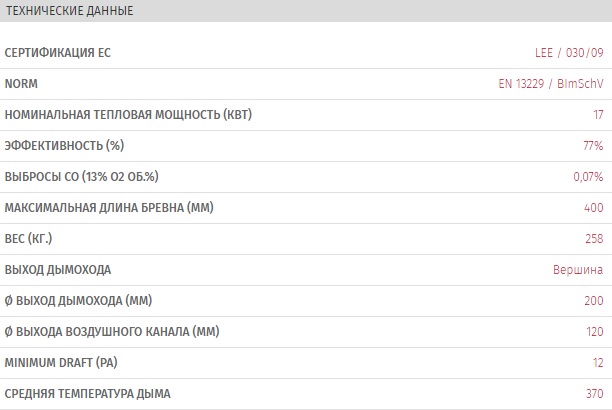Select the СЕРТИФИКАЦИЯ ЕС label
Screen dimensions: 612x410
tap(58, 53)
